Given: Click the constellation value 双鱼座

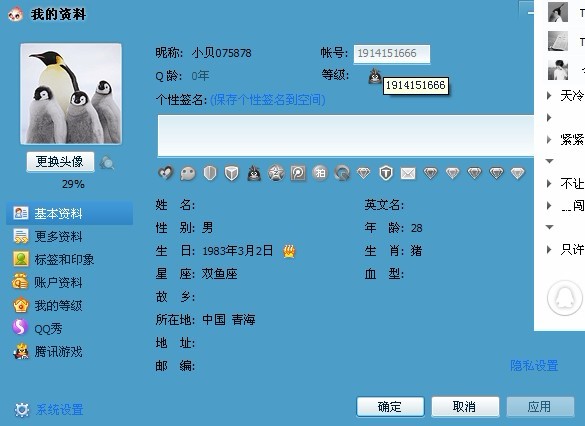Looking at the screenshot, I should (x=219, y=274).
